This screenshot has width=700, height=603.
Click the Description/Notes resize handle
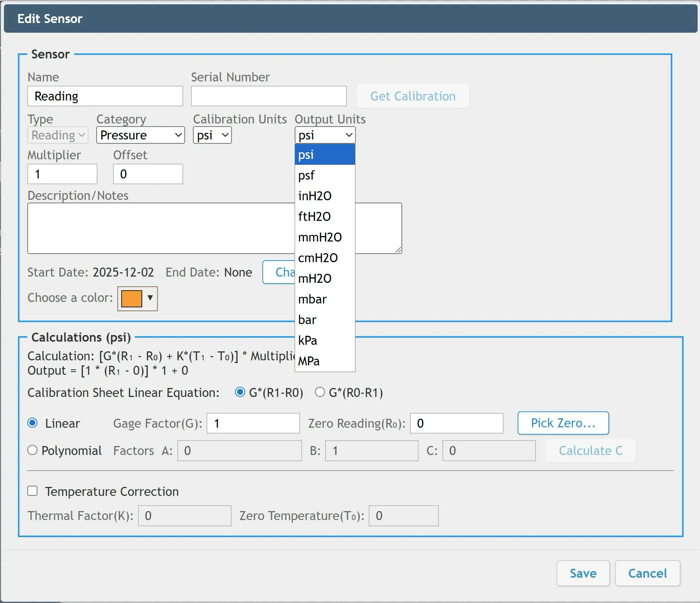pos(398,250)
